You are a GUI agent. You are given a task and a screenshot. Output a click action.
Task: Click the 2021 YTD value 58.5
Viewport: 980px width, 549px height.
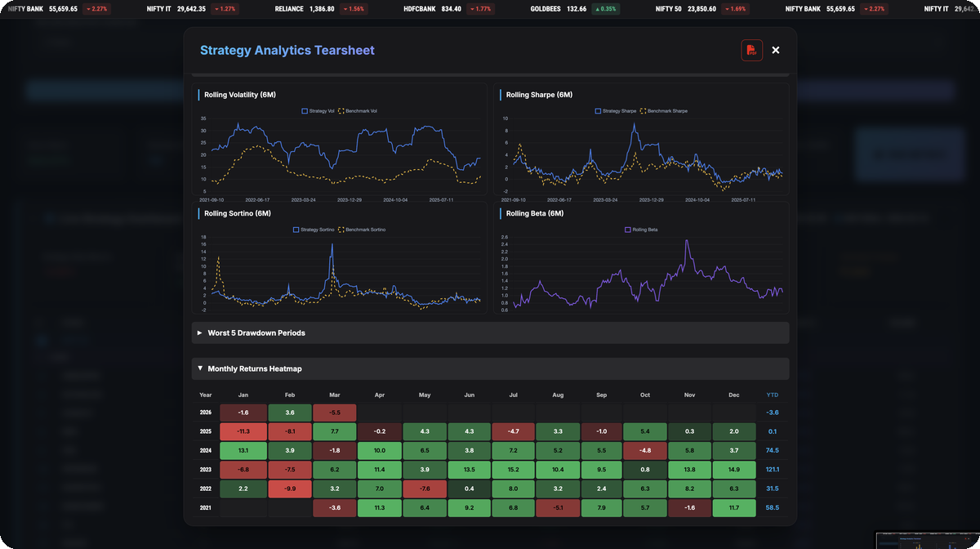point(772,507)
